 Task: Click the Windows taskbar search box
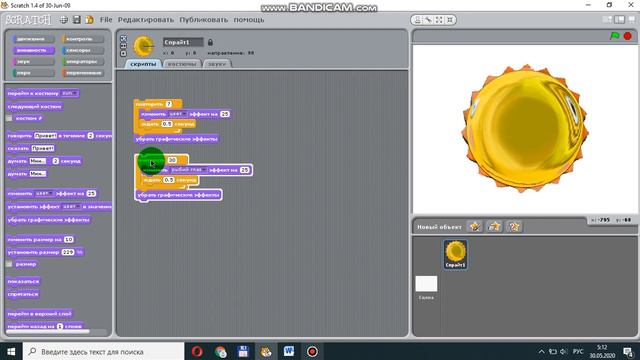[104, 351]
